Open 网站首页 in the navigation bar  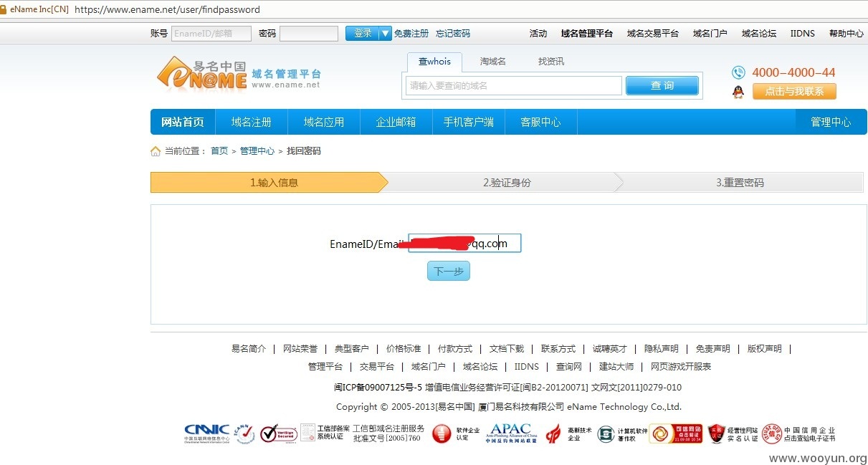tap(183, 122)
